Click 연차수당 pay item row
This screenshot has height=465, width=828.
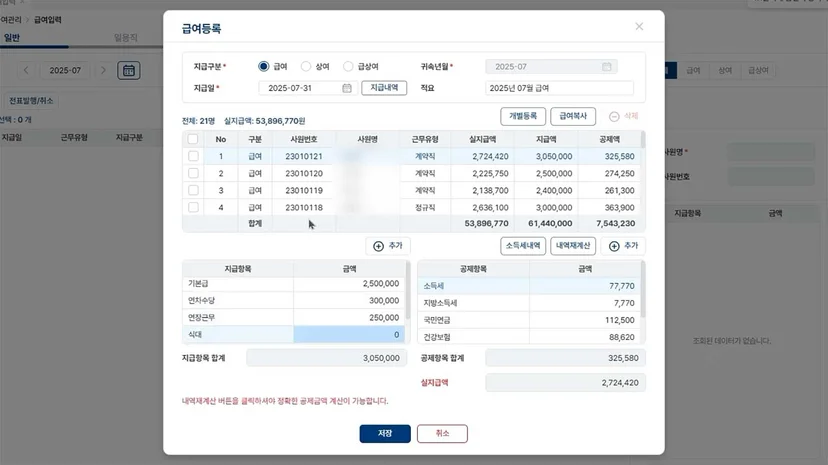coord(294,300)
